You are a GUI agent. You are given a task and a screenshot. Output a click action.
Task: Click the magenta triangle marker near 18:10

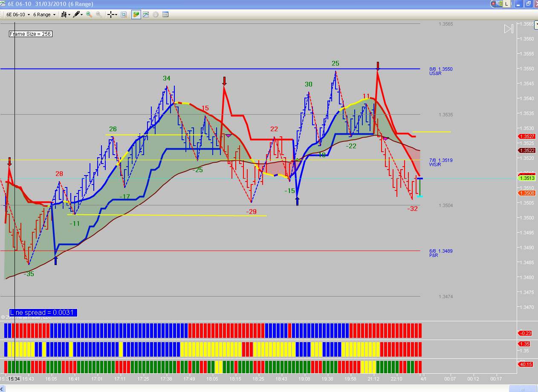point(229,135)
